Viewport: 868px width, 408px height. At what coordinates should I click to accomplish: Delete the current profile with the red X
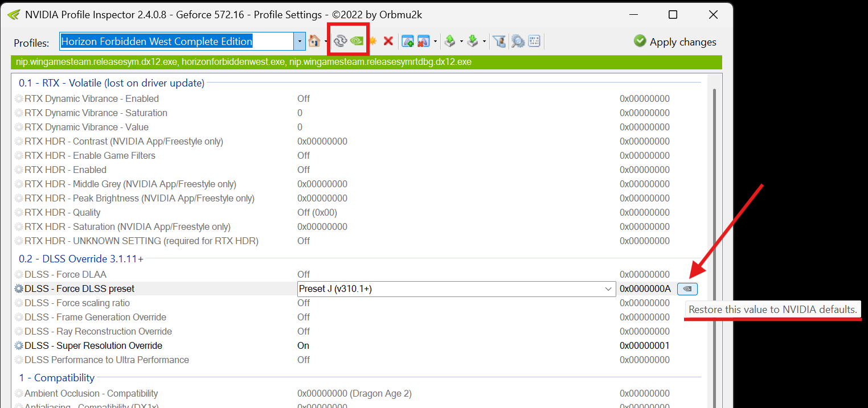point(388,41)
